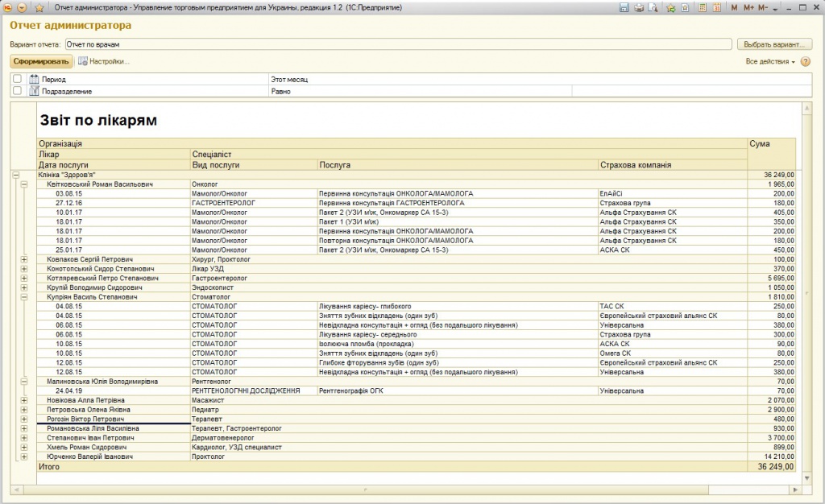Expand Петровська Олена Яківна row
Image resolution: width=825 pixels, height=504 pixels.
(23, 410)
